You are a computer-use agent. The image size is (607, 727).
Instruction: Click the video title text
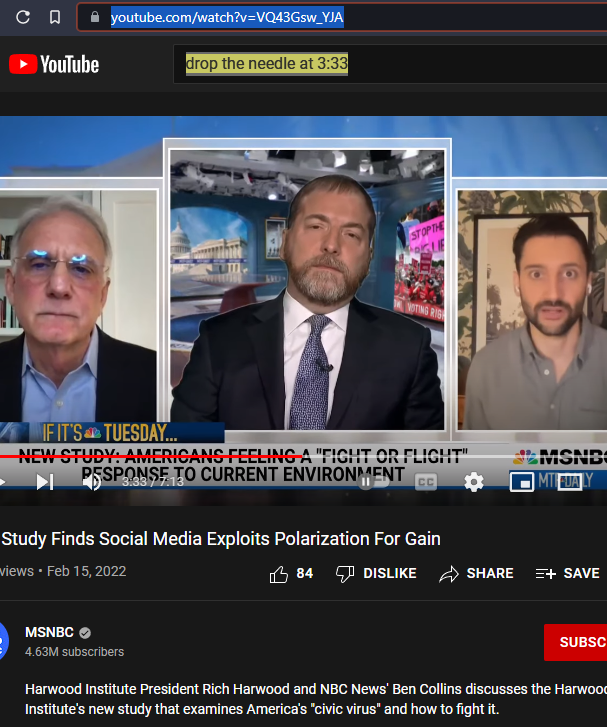coord(221,539)
